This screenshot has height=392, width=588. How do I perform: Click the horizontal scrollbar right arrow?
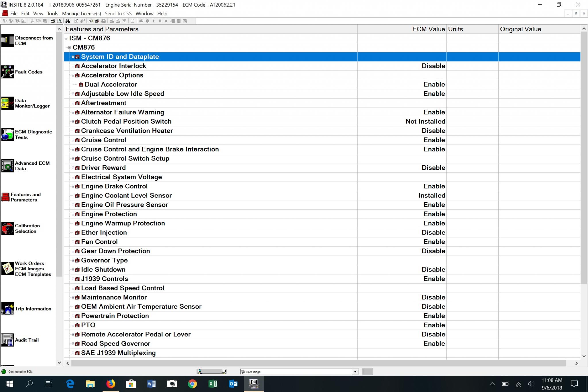click(577, 363)
